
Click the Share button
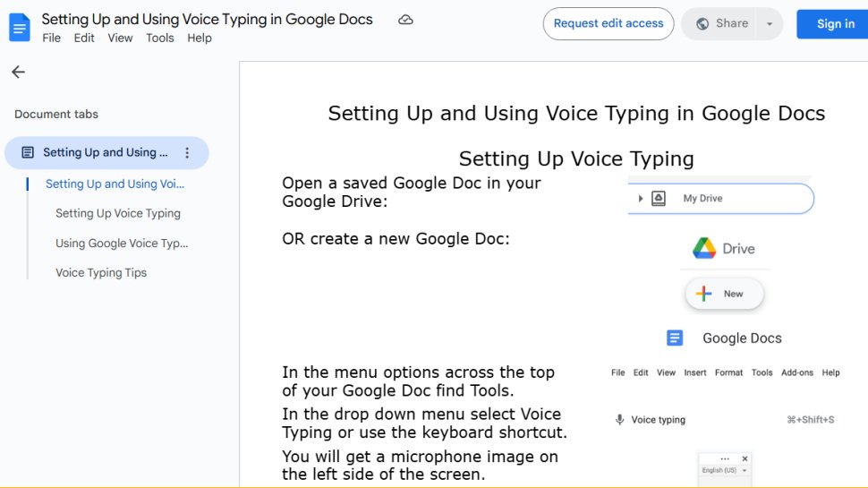pos(719,24)
